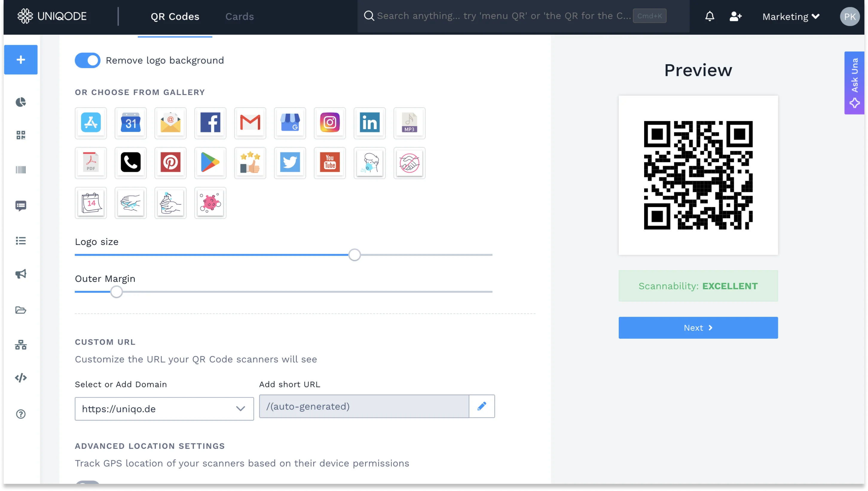Pick the no-handshake logo
The image size is (868, 491).
pos(409,162)
